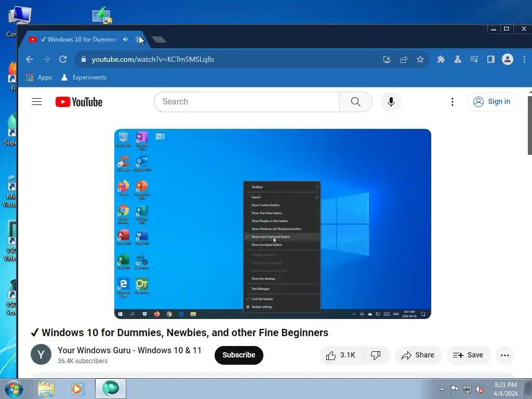Open the YouTube hamburger guide menu
Screen dimensions: 532x399
pos(37,102)
